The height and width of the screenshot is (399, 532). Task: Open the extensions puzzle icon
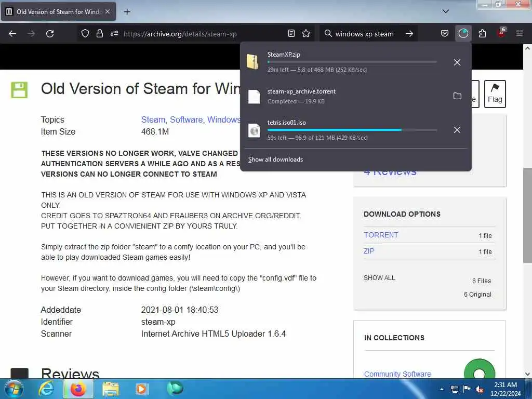pyautogui.click(x=482, y=34)
